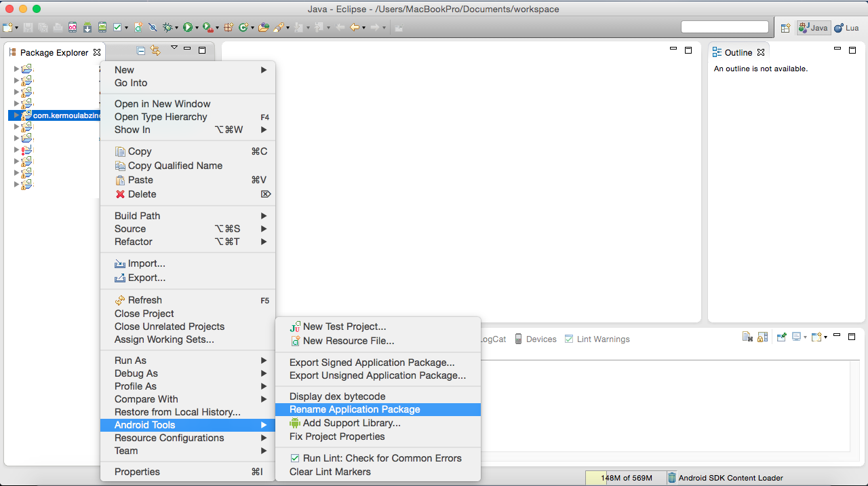This screenshot has width=868, height=486.
Task: Click Close Project menu entry
Action: (188, 314)
